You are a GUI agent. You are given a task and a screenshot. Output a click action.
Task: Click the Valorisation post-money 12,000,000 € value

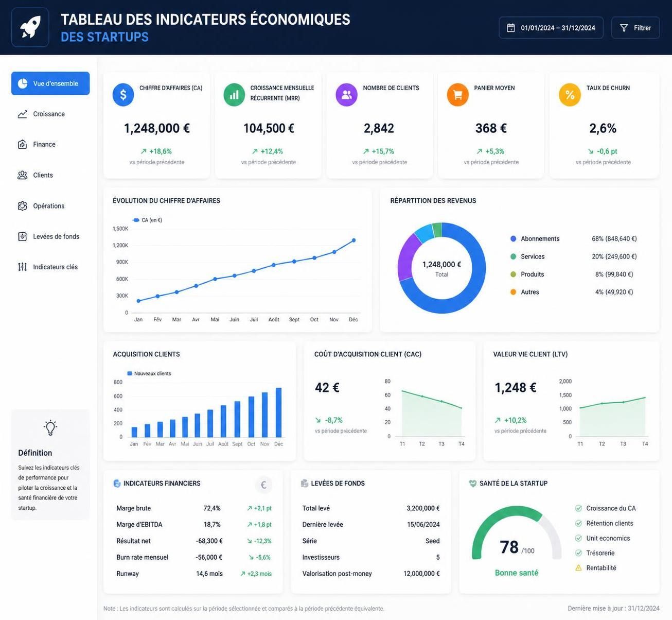coord(421,574)
